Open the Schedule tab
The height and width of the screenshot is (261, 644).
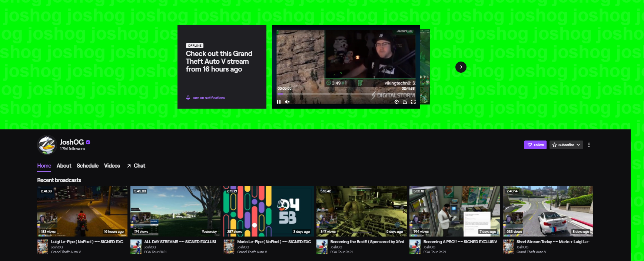(x=87, y=166)
